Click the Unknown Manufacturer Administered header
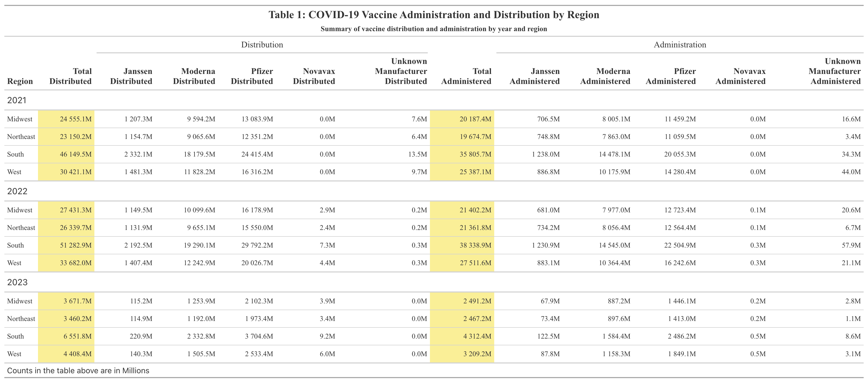 834,71
